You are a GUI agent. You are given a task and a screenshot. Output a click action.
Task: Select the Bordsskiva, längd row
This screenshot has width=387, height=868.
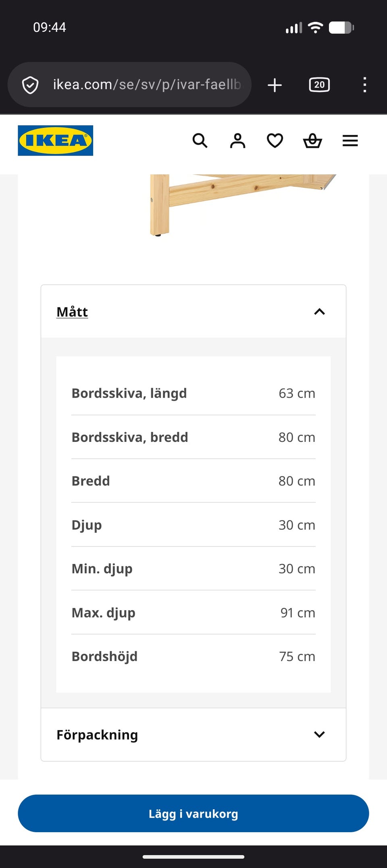pos(193,393)
